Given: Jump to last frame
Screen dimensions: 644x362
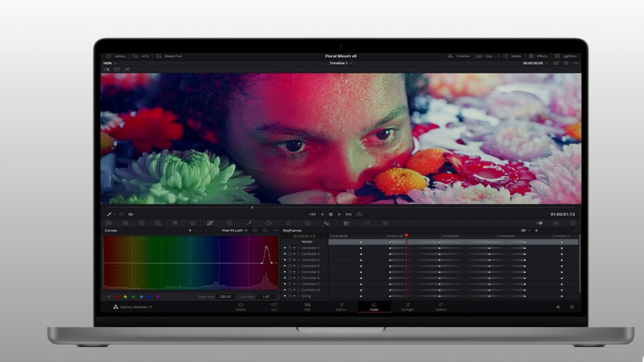Looking at the screenshot, I should (348, 214).
